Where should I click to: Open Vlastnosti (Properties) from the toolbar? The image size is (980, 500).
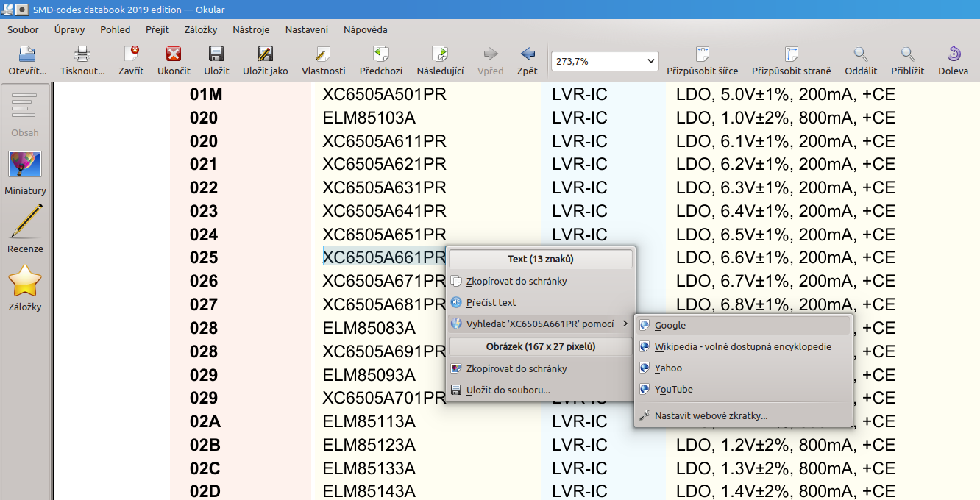(323, 54)
